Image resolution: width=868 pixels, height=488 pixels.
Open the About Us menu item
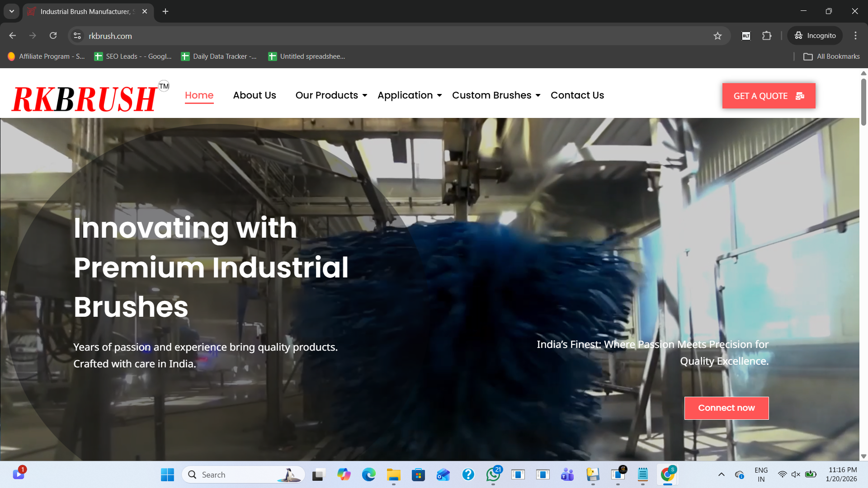coord(255,95)
